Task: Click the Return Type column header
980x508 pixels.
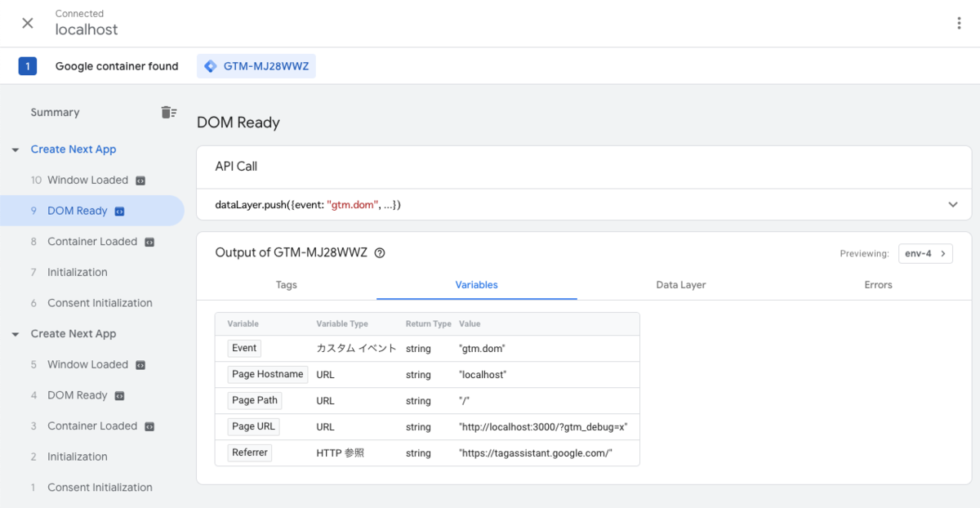Action: pyautogui.click(x=429, y=324)
